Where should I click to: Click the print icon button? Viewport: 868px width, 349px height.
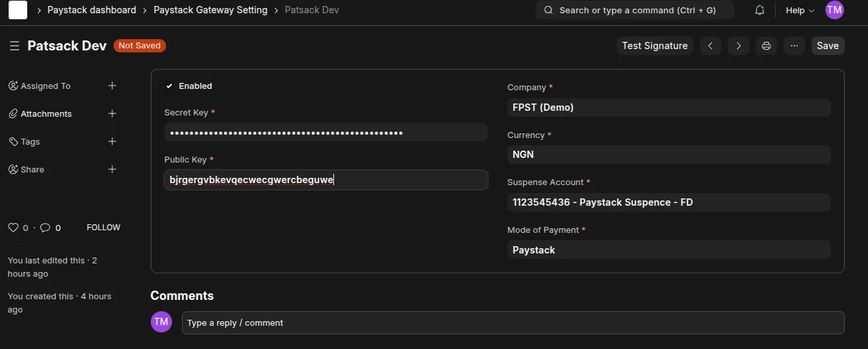(766, 46)
